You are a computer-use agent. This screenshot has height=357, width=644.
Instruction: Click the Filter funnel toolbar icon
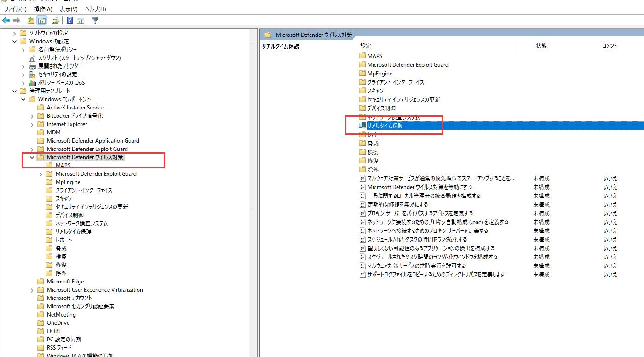pyautogui.click(x=95, y=20)
